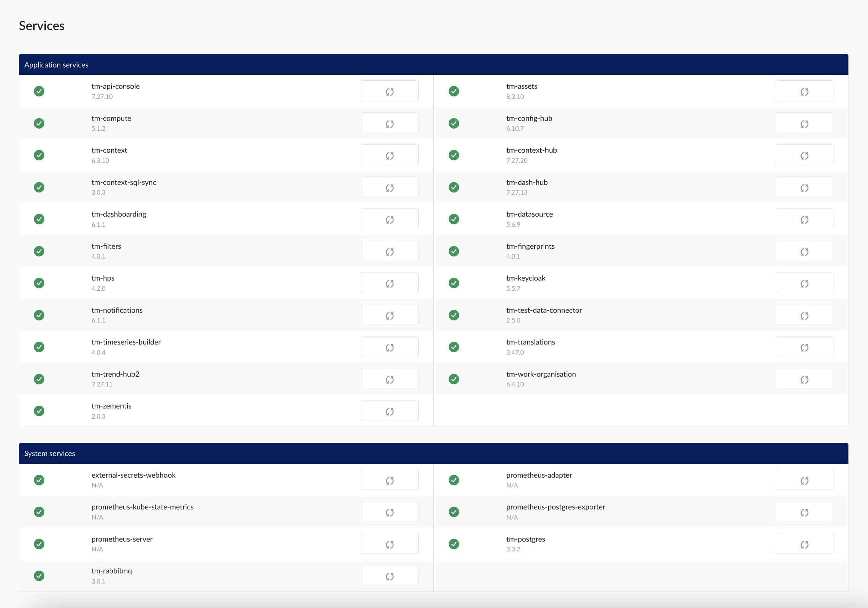The width and height of the screenshot is (868, 608).
Task: Restart the tm-datasource service
Action: [804, 219]
